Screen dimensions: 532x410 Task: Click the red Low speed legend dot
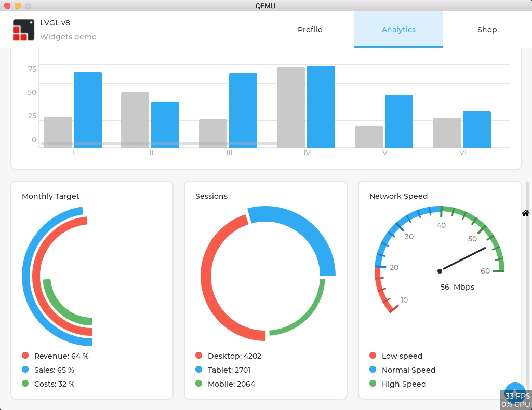[x=373, y=355]
